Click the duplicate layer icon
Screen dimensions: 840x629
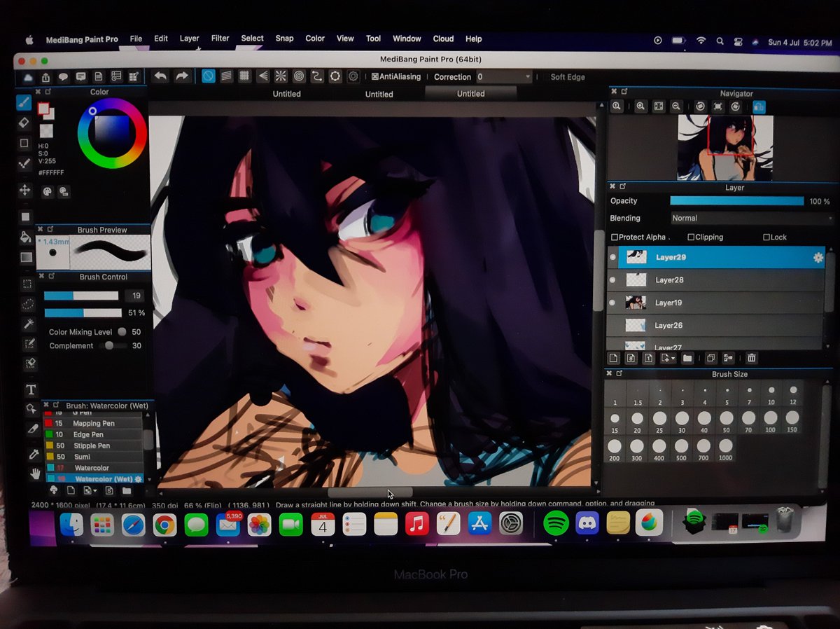710,358
